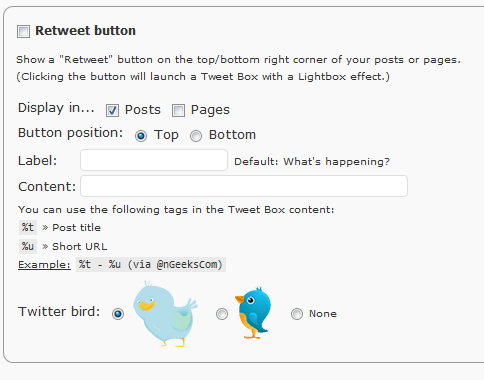This screenshot has width=484, height=380.
Task: Click the Posts label text
Action: (143, 110)
